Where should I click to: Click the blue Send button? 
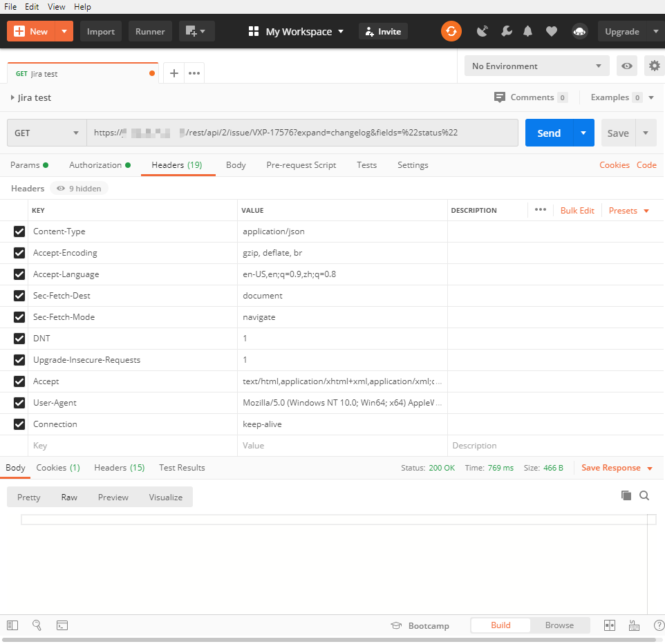[x=549, y=133]
